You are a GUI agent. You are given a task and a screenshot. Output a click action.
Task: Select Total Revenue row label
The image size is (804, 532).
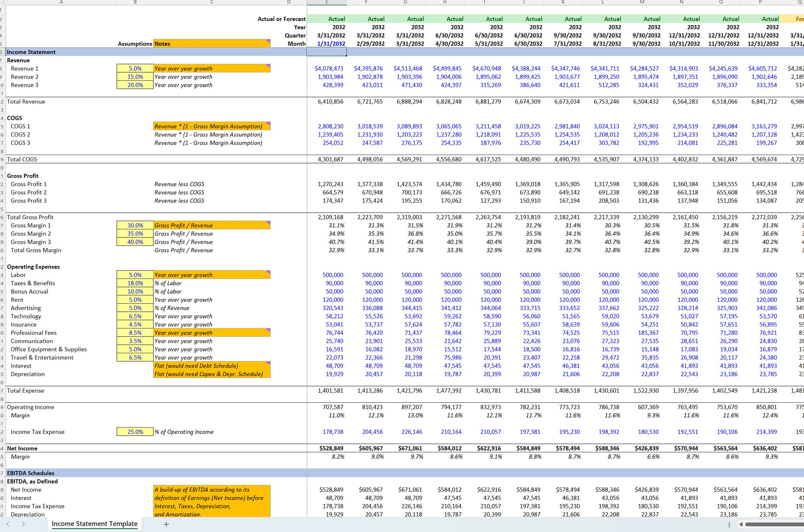coord(26,101)
